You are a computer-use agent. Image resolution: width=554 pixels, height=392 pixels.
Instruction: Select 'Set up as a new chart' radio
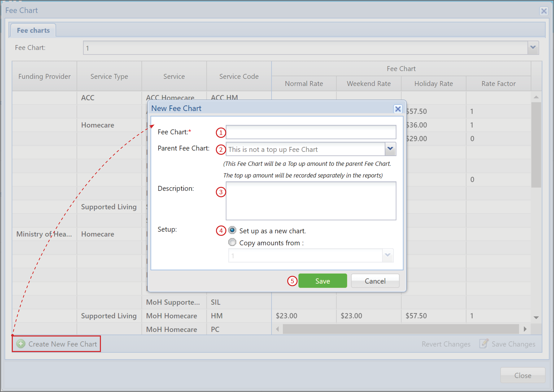click(232, 230)
